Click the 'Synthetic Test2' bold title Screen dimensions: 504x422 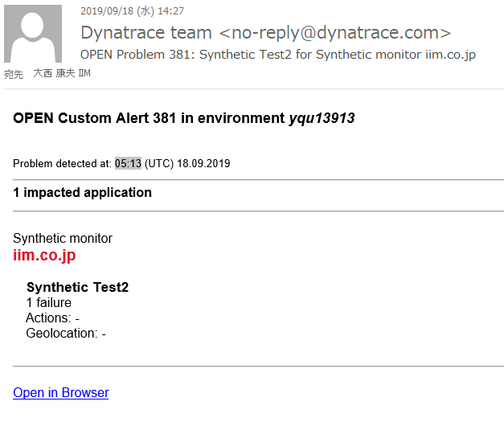[x=77, y=287]
